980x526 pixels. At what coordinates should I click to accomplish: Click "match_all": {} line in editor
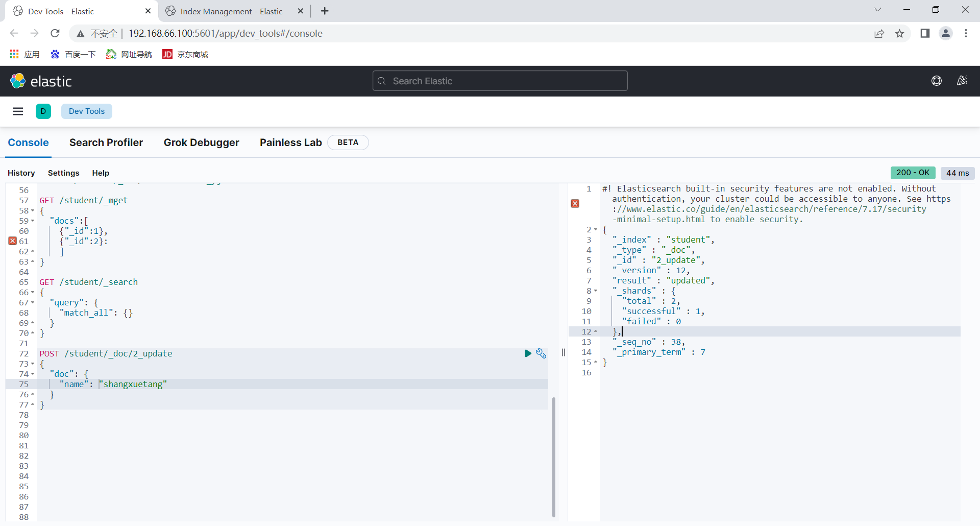tap(96, 313)
